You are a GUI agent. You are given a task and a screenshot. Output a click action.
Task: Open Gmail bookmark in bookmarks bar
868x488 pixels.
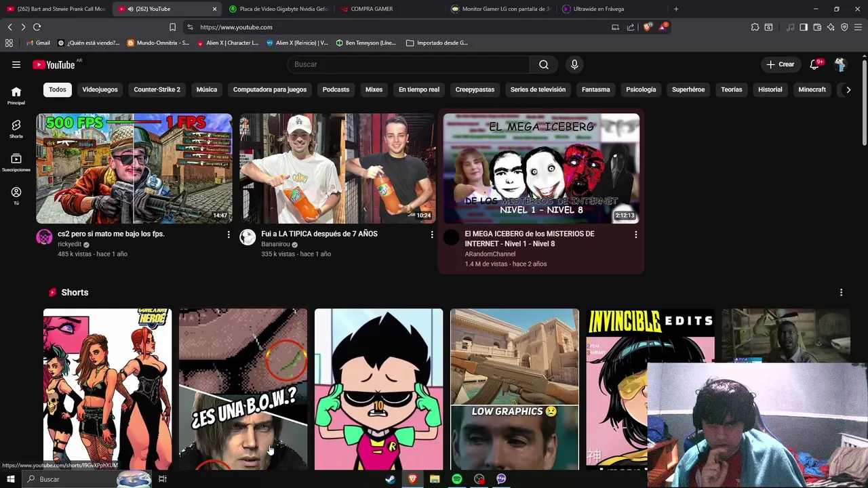pyautogui.click(x=37, y=43)
